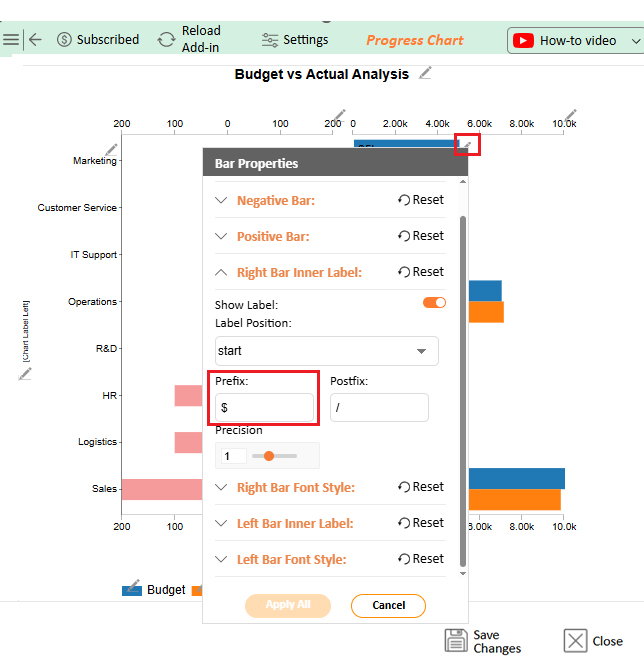Click the Close button

(593, 641)
